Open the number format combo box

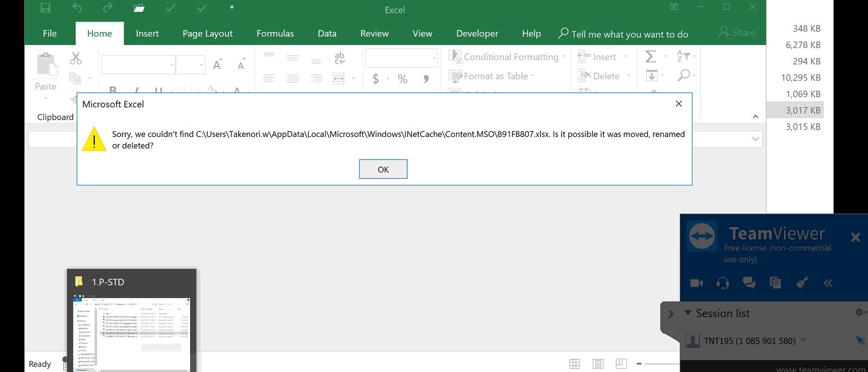pyautogui.click(x=401, y=58)
